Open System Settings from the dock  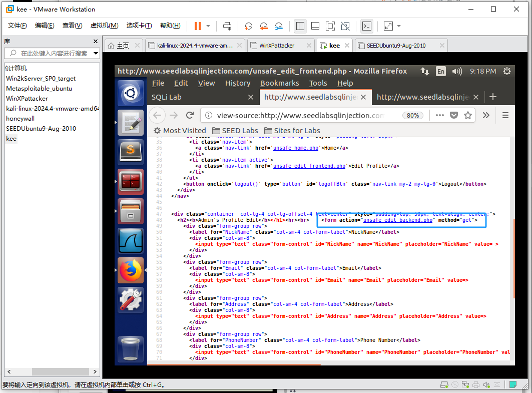[131, 300]
